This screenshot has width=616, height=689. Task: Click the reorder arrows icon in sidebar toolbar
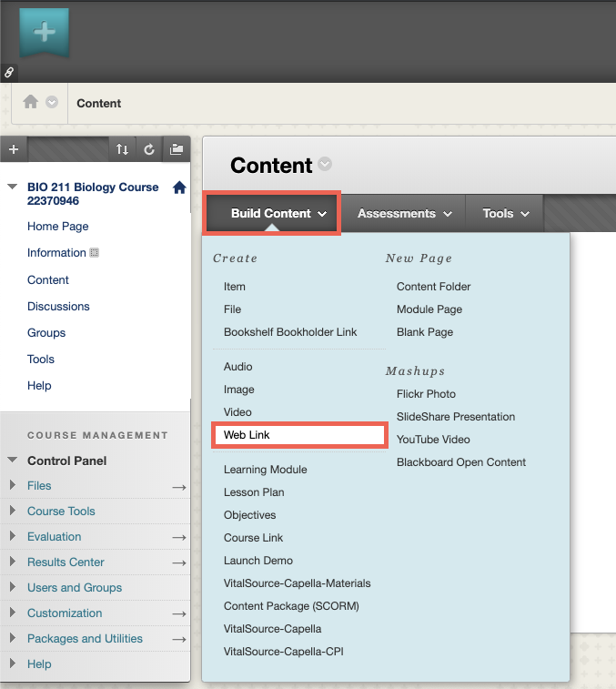[x=122, y=149]
